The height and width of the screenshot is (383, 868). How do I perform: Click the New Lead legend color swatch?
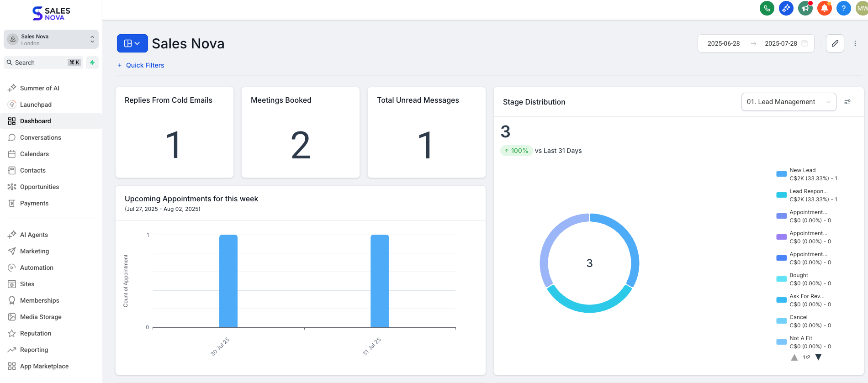tap(782, 174)
